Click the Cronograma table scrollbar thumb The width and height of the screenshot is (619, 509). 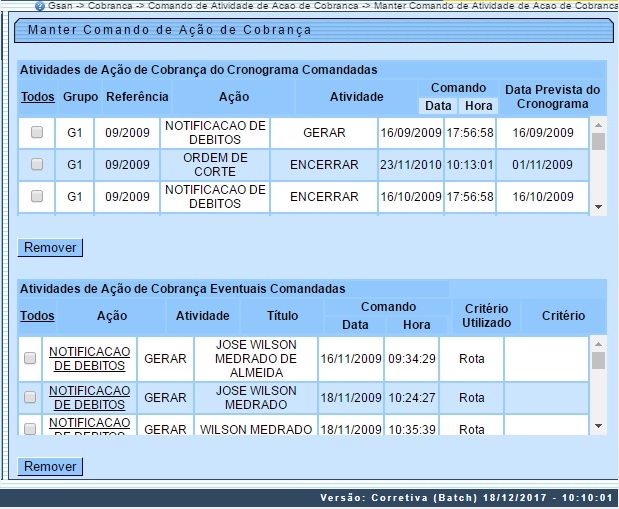(598, 141)
